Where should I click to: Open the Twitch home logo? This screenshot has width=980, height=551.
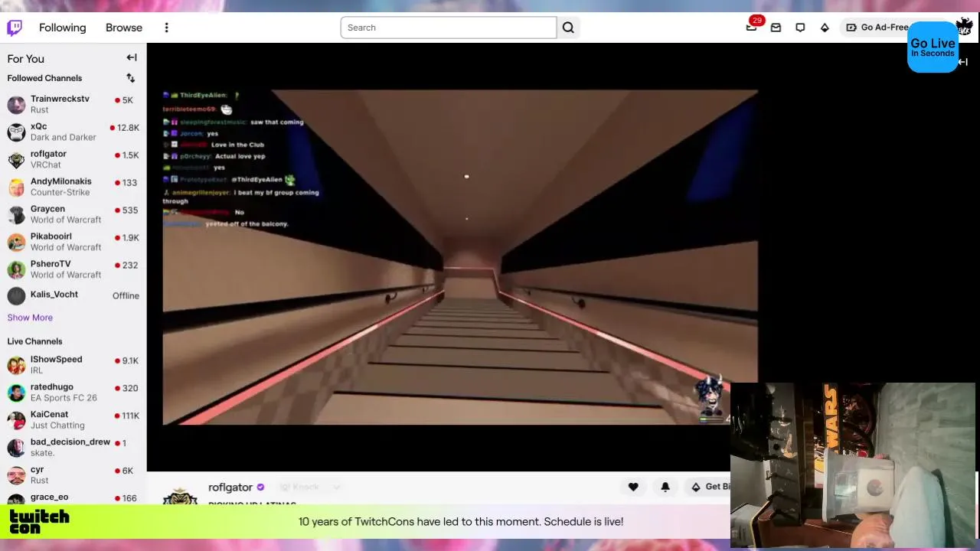pyautogui.click(x=15, y=28)
